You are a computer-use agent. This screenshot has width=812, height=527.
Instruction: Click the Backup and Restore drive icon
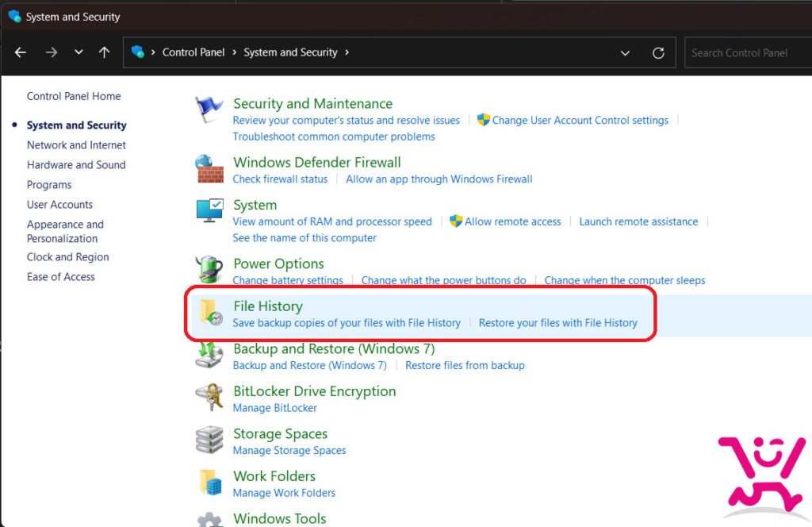[x=209, y=355]
